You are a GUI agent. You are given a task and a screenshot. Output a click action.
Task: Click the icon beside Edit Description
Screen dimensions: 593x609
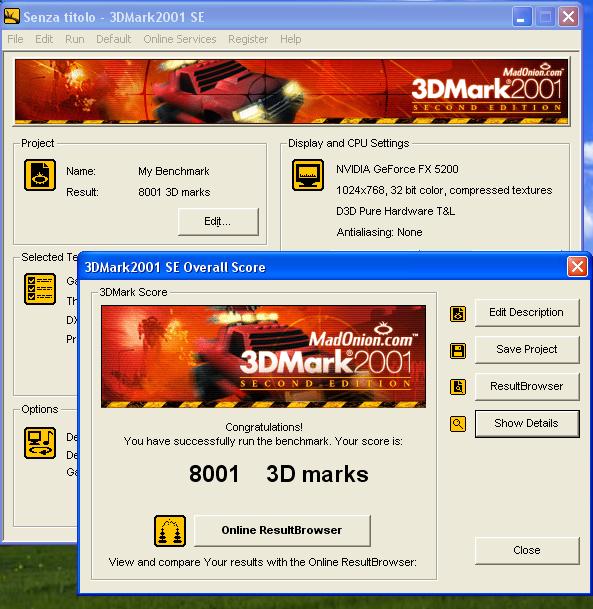458,314
